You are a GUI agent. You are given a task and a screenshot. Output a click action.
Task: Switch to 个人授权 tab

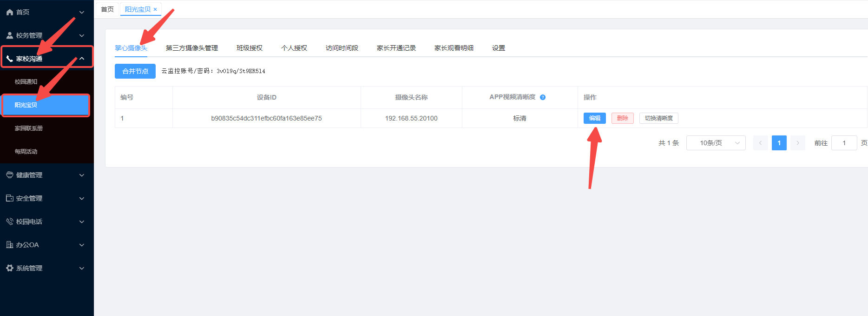[x=294, y=48]
